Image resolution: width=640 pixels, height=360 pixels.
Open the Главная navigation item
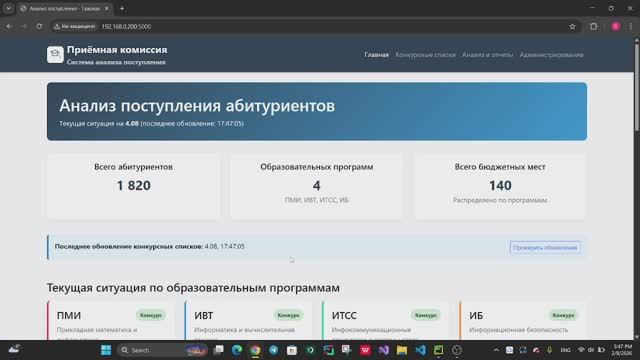tap(376, 55)
